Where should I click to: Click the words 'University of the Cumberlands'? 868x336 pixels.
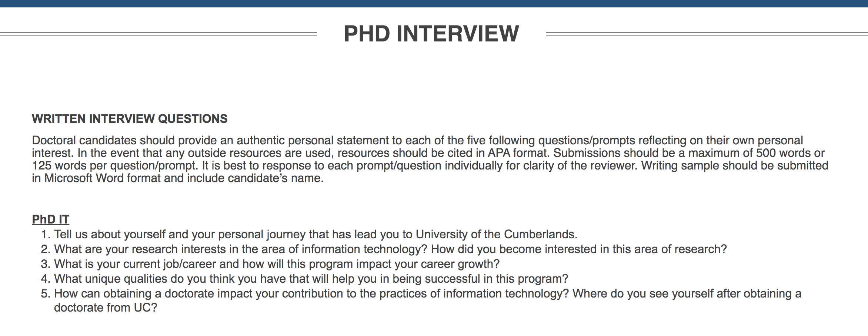pyautogui.click(x=496, y=234)
